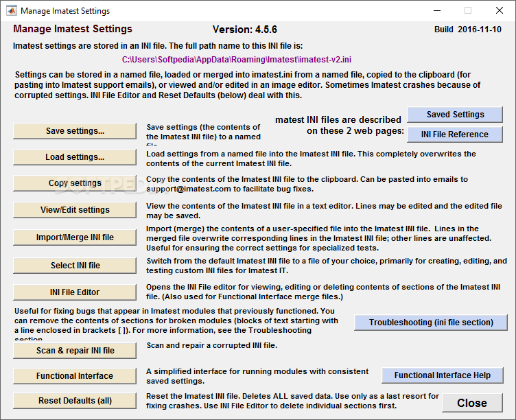Click the maximize icon in title bar
This screenshot has width=516, height=420.
(x=468, y=10)
